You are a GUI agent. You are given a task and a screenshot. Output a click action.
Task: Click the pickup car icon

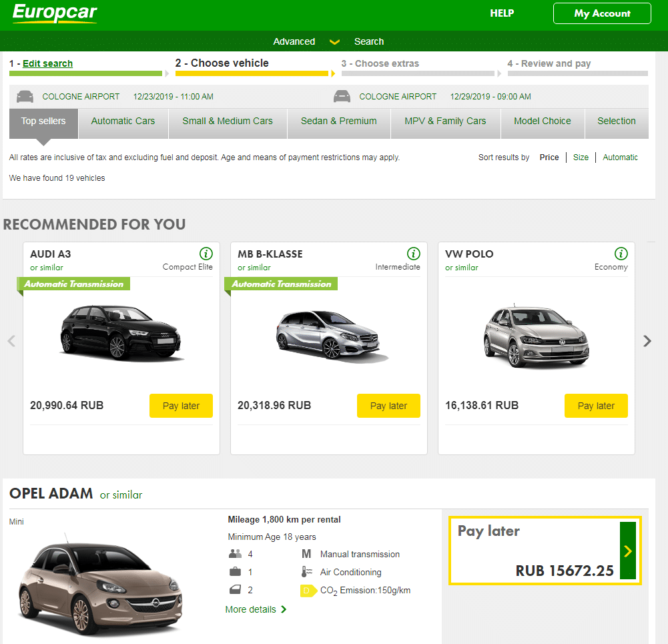[x=25, y=97]
